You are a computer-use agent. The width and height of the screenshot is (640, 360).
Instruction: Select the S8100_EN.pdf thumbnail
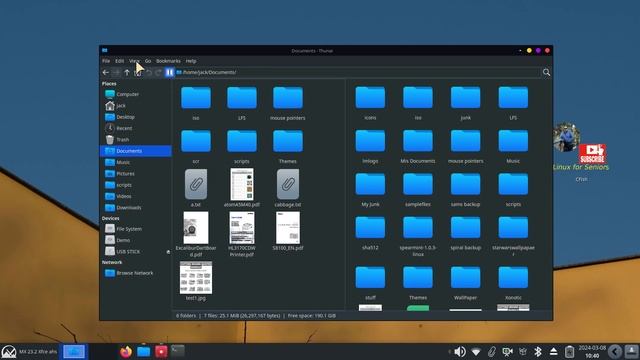point(288,228)
